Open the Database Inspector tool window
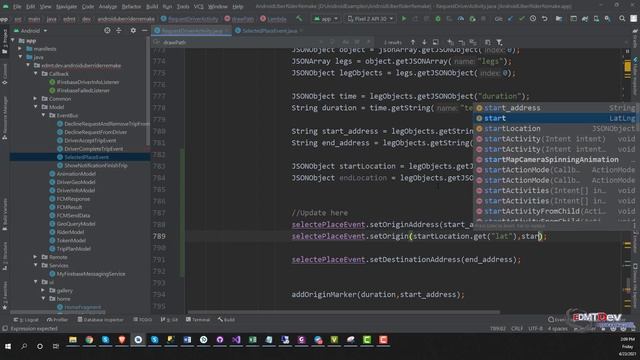 click(x=100, y=320)
